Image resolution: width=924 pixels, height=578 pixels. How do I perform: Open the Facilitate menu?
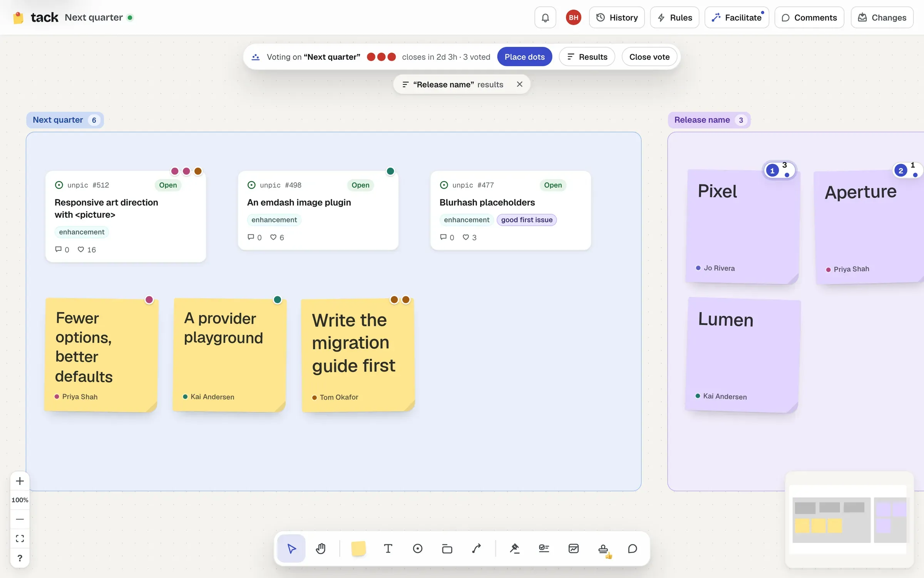737,17
